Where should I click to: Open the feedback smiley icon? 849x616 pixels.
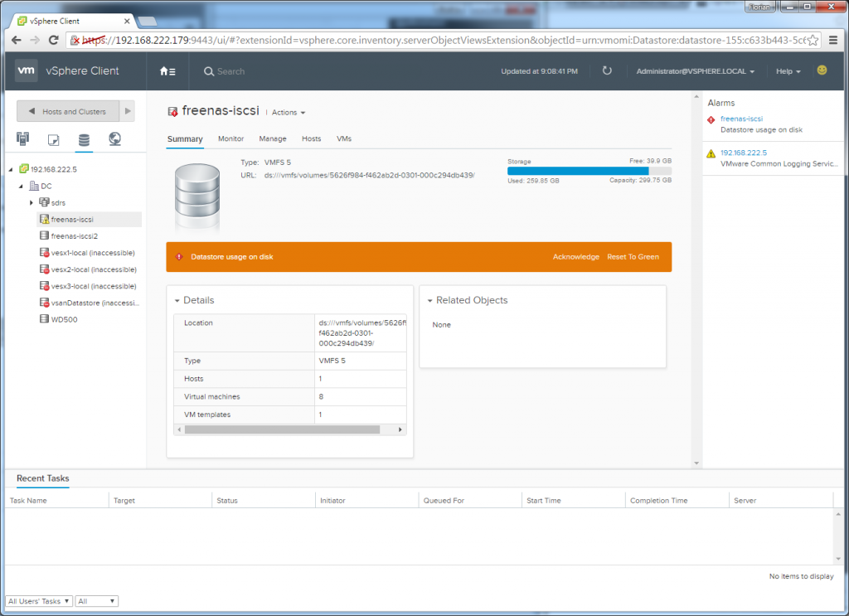pos(822,71)
